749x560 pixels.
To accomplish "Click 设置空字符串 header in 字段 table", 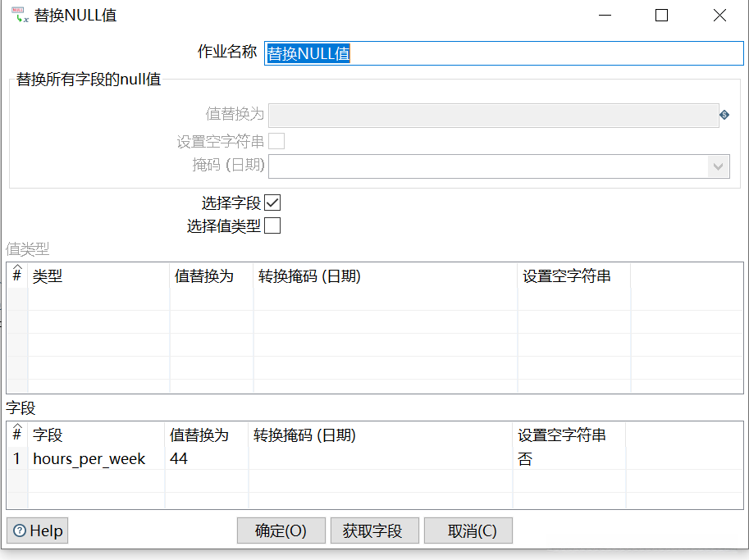I will pos(569,435).
